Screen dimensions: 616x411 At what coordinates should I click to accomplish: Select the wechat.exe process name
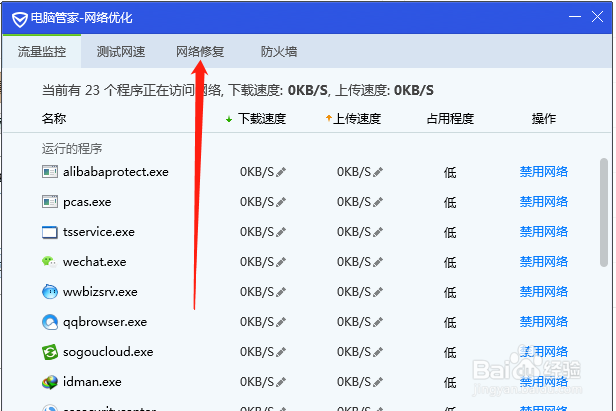point(95,262)
